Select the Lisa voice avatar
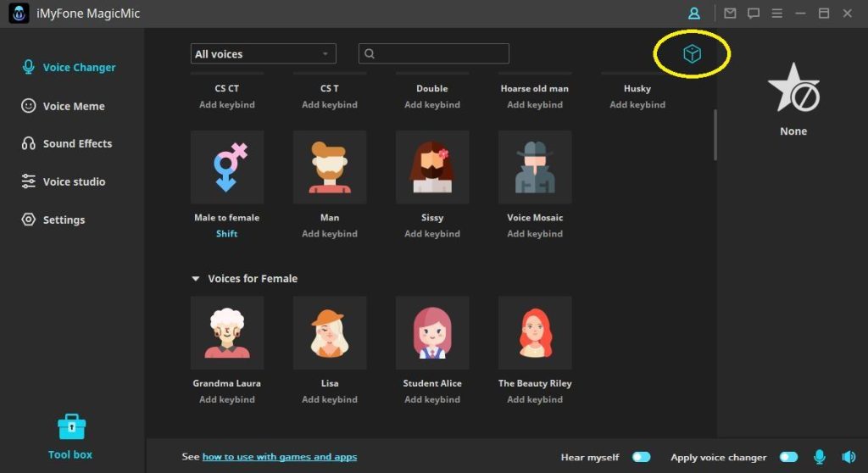Screen dimensions: 868x473 [x=330, y=333]
